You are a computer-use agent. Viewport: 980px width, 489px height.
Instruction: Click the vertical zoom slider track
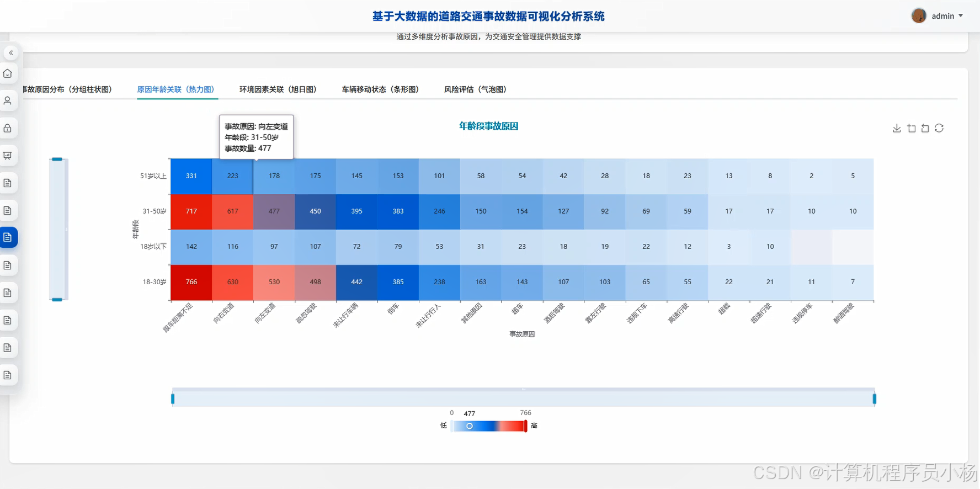point(57,229)
